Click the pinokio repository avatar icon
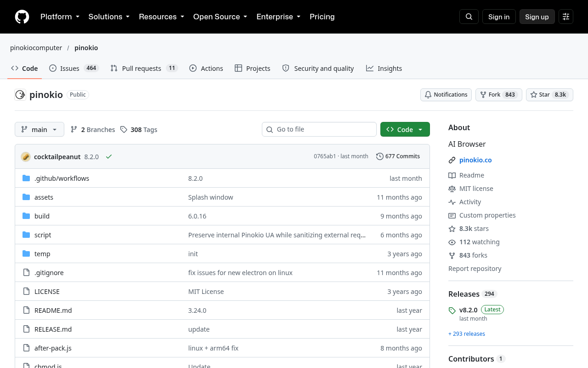This screenshot has width=588, height=368. tap(20, 95)
